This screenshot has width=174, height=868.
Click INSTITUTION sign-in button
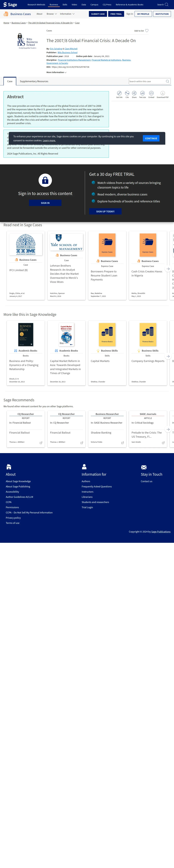point(162,14)
